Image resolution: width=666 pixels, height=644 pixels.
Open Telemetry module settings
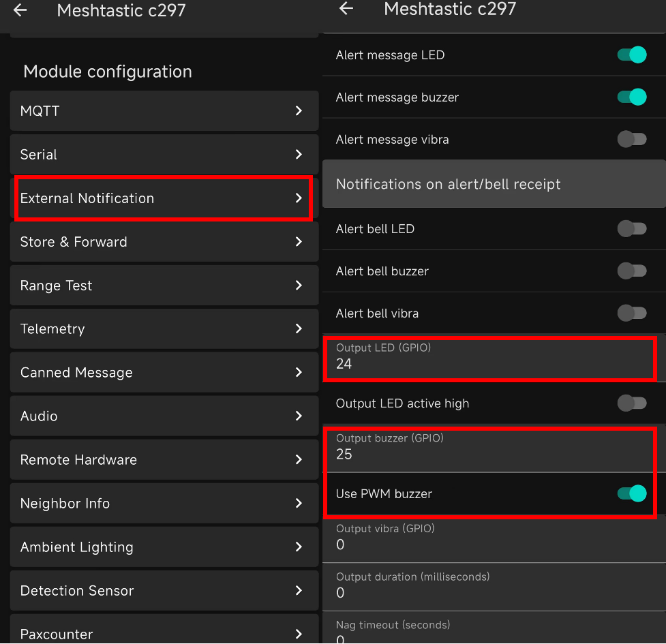164,329
